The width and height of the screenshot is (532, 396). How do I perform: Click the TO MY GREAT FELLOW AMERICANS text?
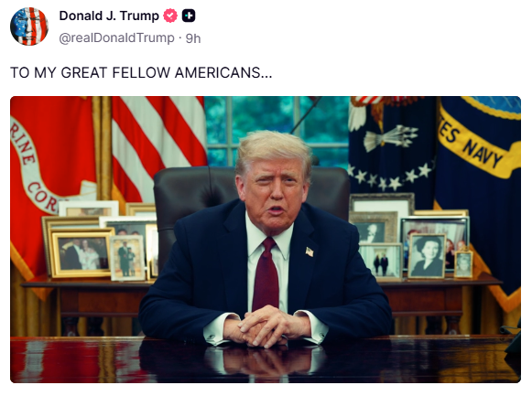[141, 72]
